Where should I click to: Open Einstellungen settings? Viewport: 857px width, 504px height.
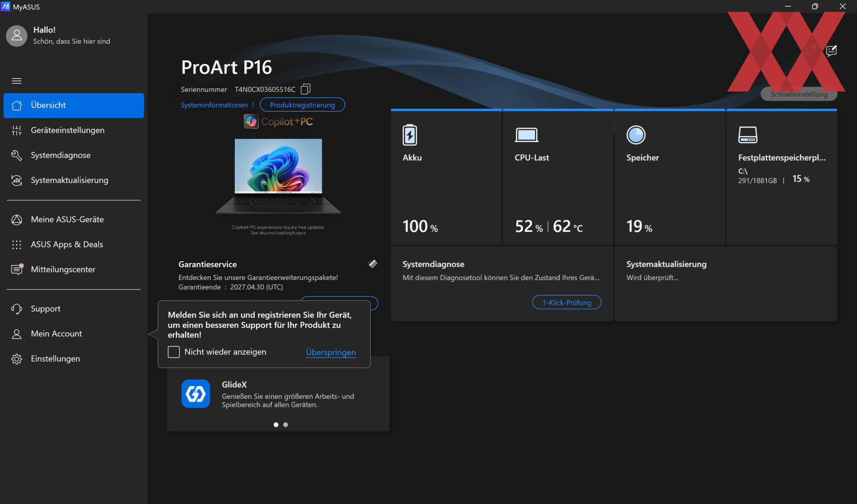click(74, 359)
